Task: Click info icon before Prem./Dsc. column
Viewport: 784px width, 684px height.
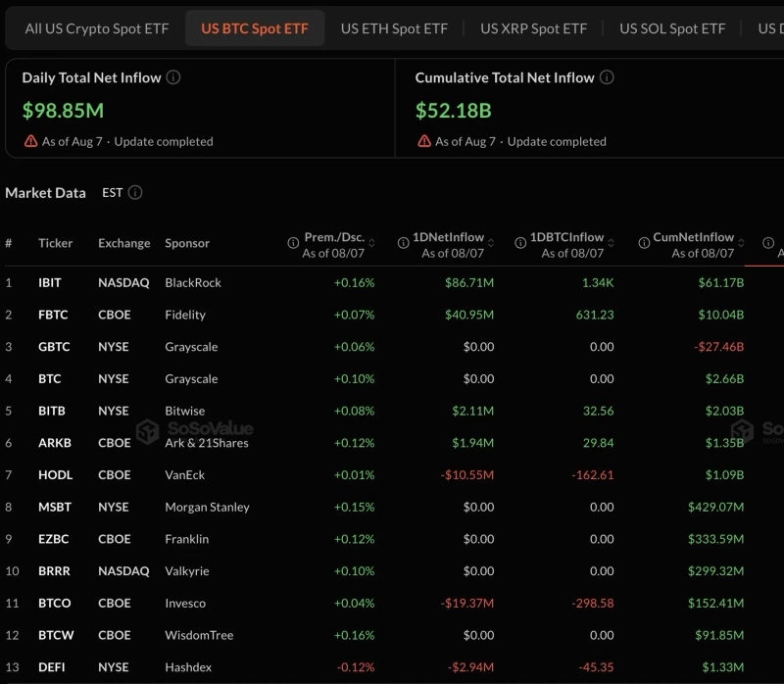Action: (293, 243)
